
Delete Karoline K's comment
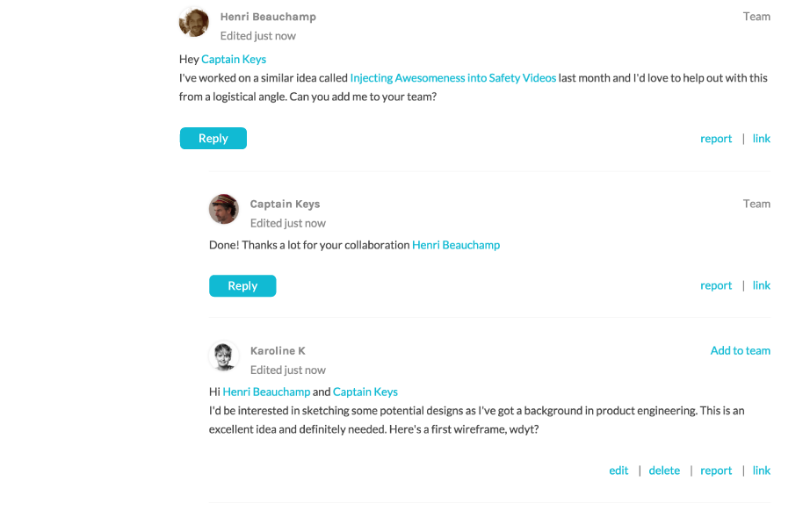click(x=664, y=471)
